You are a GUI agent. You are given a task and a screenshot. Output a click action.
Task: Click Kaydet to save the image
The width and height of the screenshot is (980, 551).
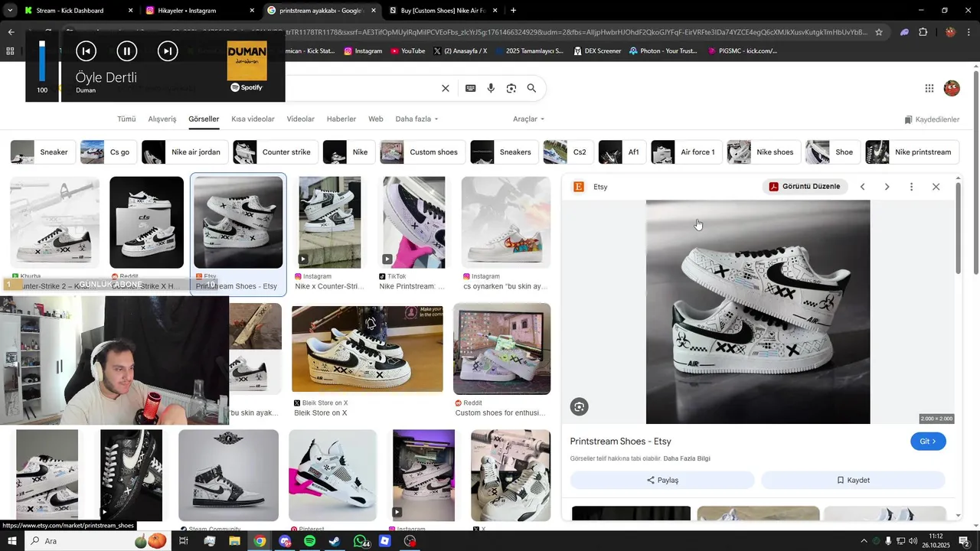click(x=853, y=480)
